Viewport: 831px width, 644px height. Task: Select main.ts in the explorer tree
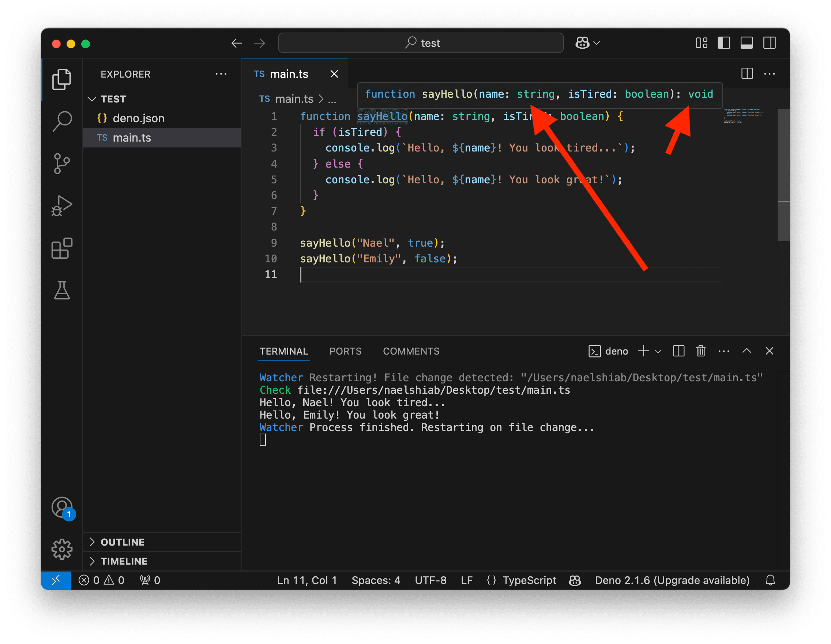[162, 138]
